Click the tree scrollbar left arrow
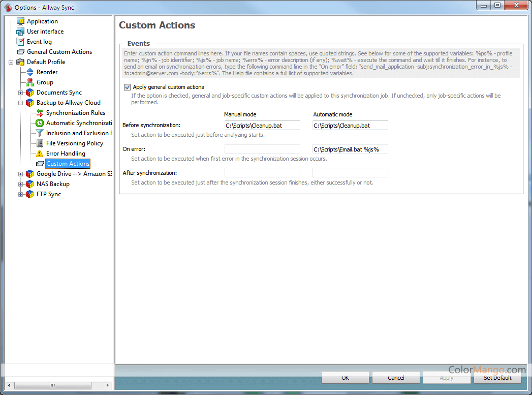 click(9, 385)
